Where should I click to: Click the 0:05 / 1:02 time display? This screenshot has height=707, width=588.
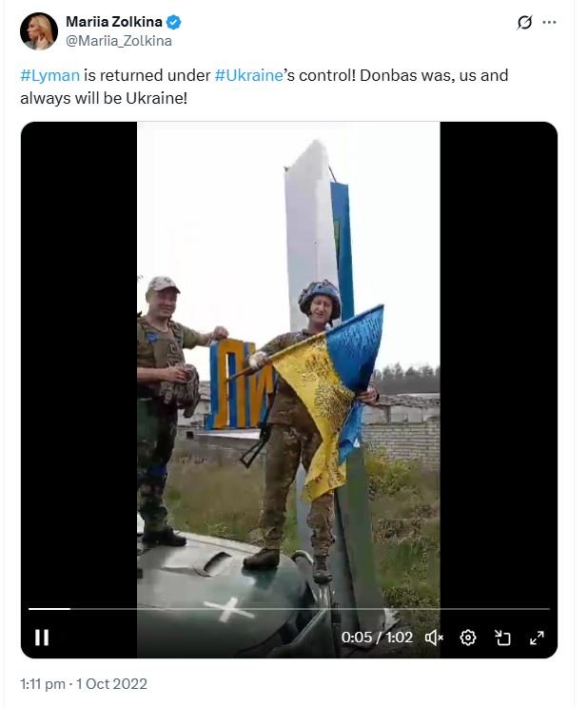[x=377, y=638]
